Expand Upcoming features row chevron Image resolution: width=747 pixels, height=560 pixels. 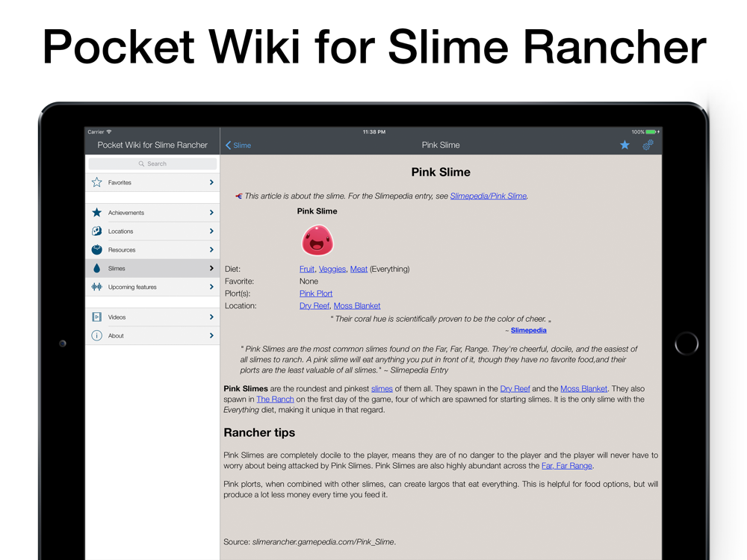pyautogui.click(x=211, y=287)
